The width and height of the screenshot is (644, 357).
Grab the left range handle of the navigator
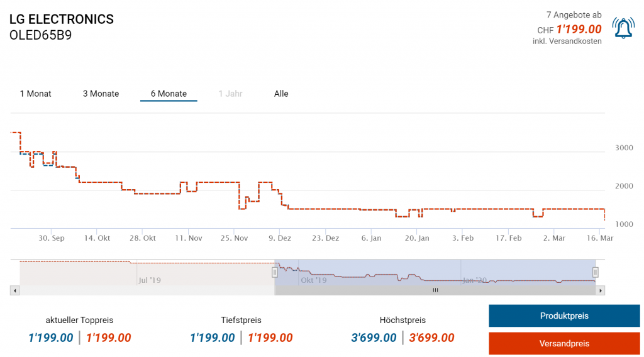[x=275, y=272]
